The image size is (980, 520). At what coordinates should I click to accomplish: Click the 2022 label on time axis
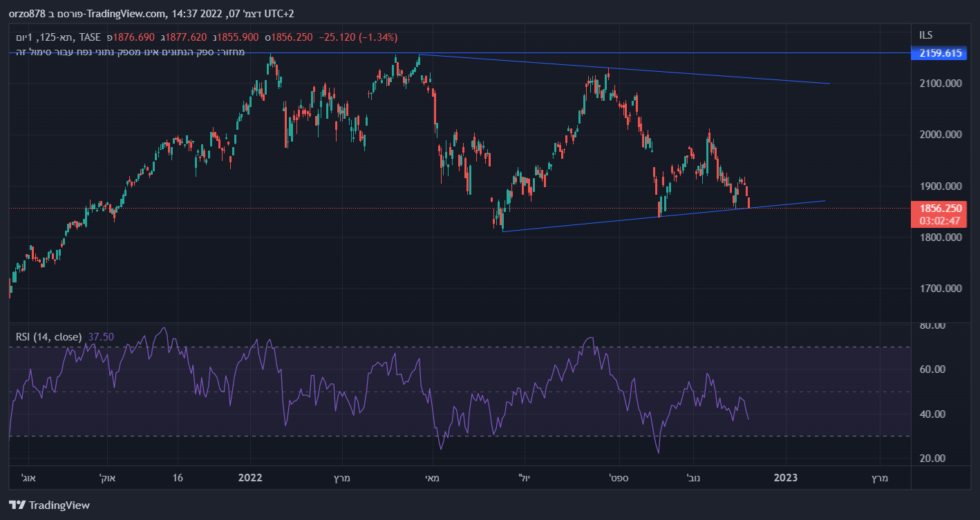click(x=249, y=478)
